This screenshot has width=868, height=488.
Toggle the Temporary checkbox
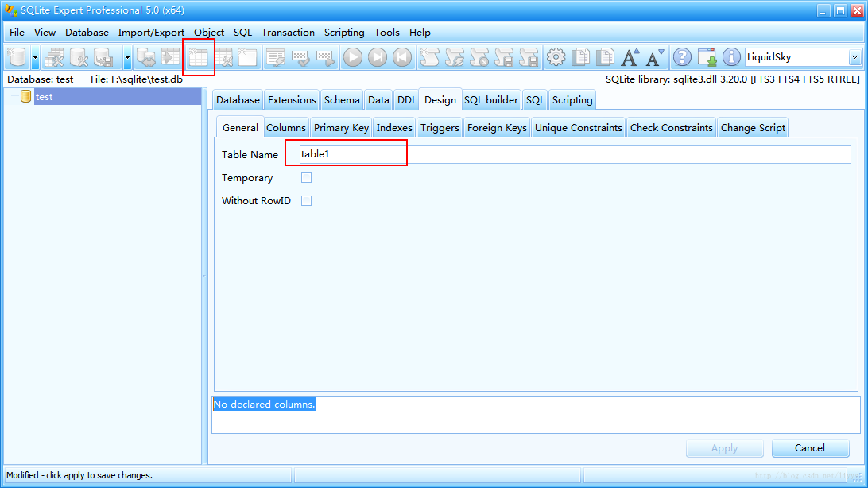(x=306, y=177)
